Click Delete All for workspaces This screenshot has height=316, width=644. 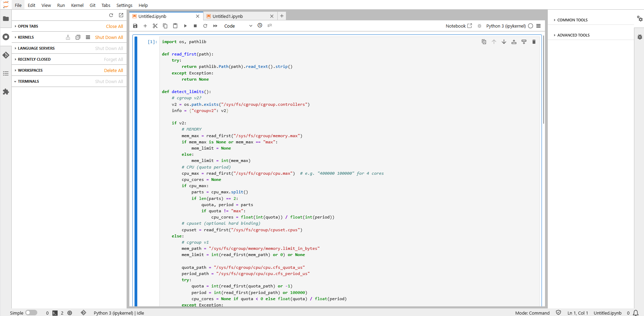pos(113,70)
